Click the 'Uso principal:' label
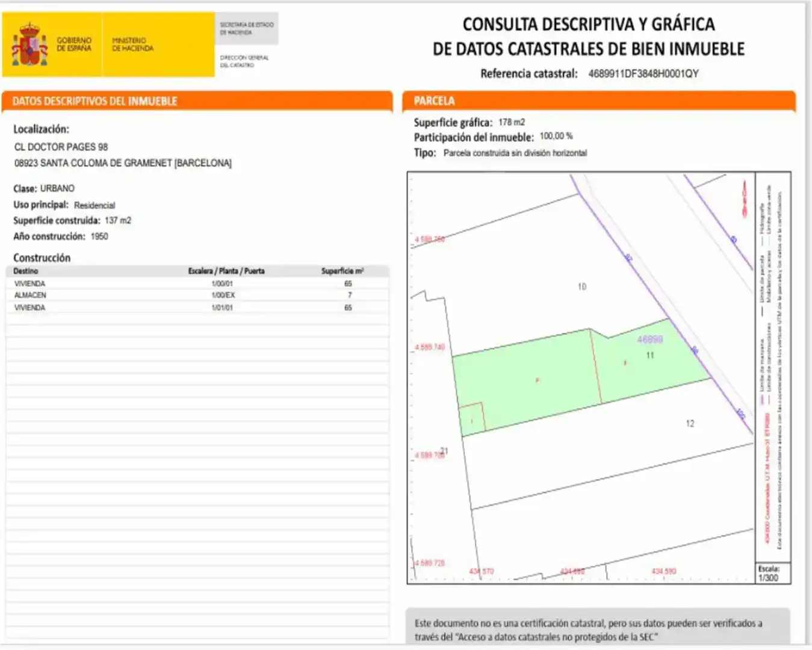 (x=41, y=205)
